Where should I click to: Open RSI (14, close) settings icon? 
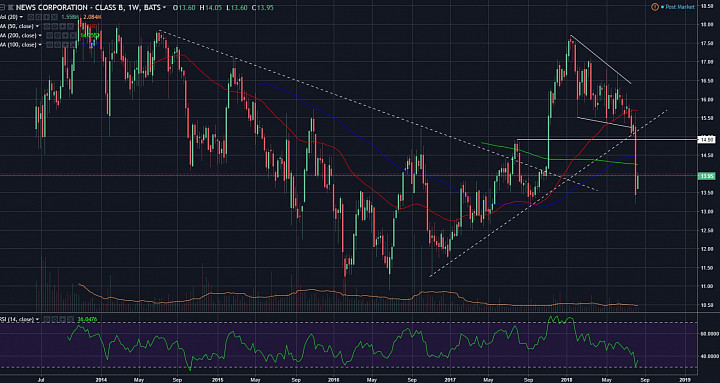point(55,319)
